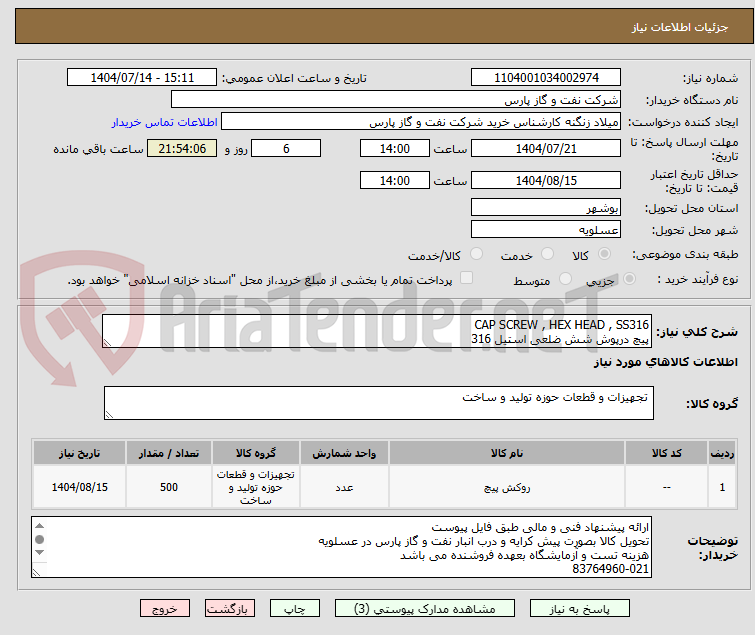This screenshot has width=755, height=635.
Task: Click the خروج exit button
Action: [x=165, y=609]
